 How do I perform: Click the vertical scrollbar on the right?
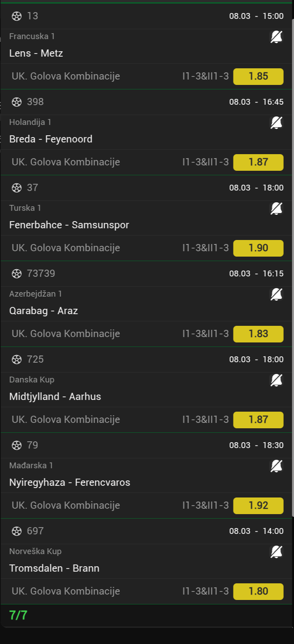tap(292, 270)
